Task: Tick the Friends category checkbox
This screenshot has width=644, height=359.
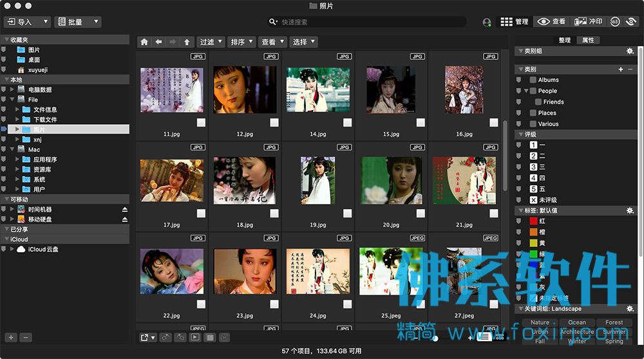Action: (538, 102)
